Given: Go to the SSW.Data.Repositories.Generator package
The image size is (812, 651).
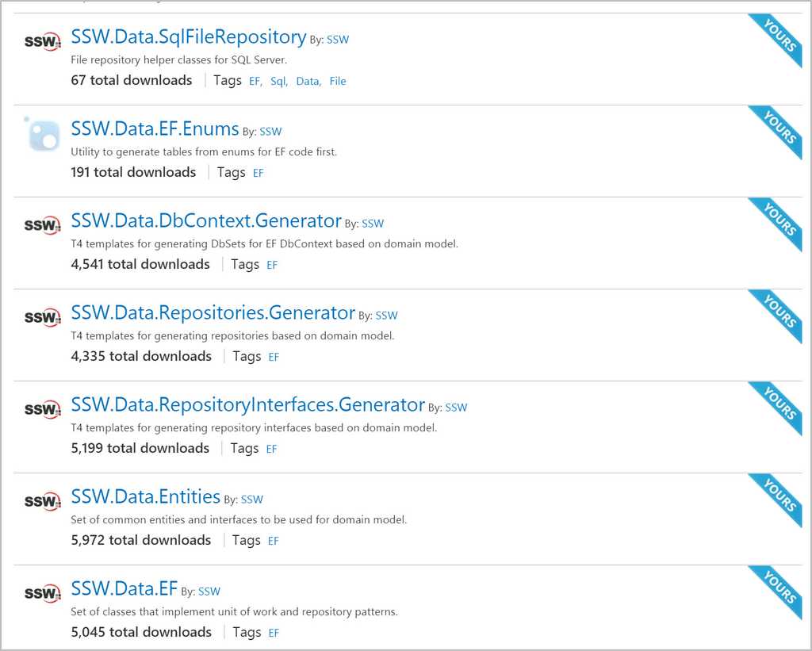Looking at the screenshot, I should (x=213, y=313).
